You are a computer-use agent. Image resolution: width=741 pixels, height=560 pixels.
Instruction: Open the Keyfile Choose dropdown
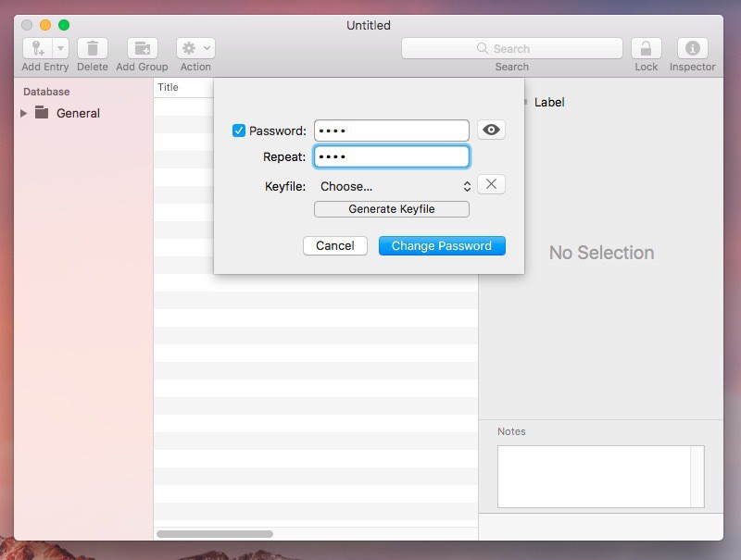394,186
